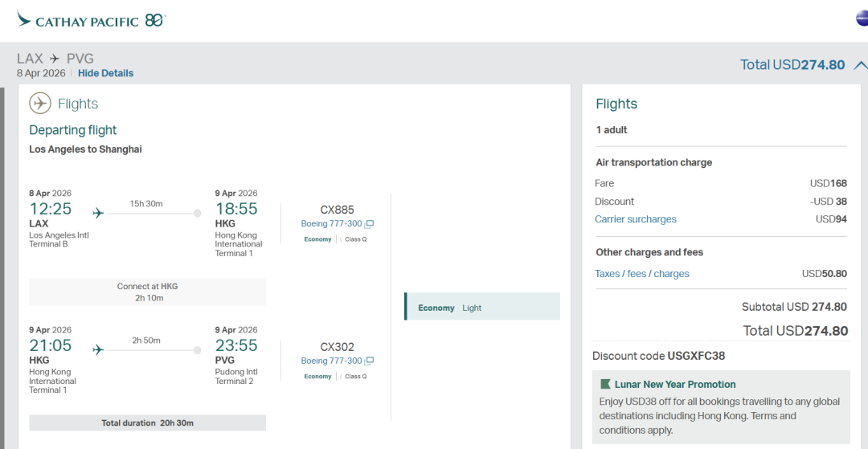
Task: Collapse details using the Total USD274.80 chevron
Action: [x=861, y=65]
